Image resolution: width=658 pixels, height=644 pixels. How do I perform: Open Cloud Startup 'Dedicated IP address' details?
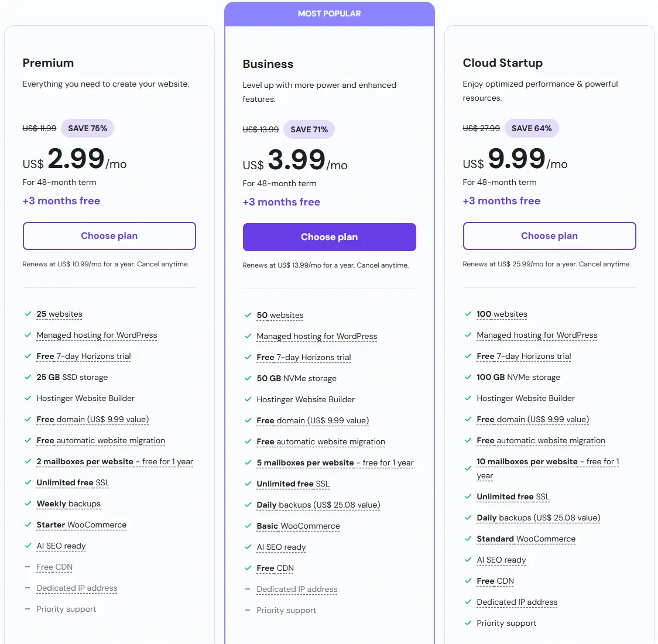point(517,602)
